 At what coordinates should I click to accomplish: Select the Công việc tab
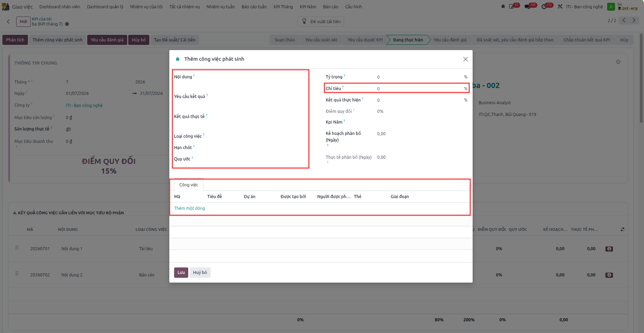tap(189, 185)
